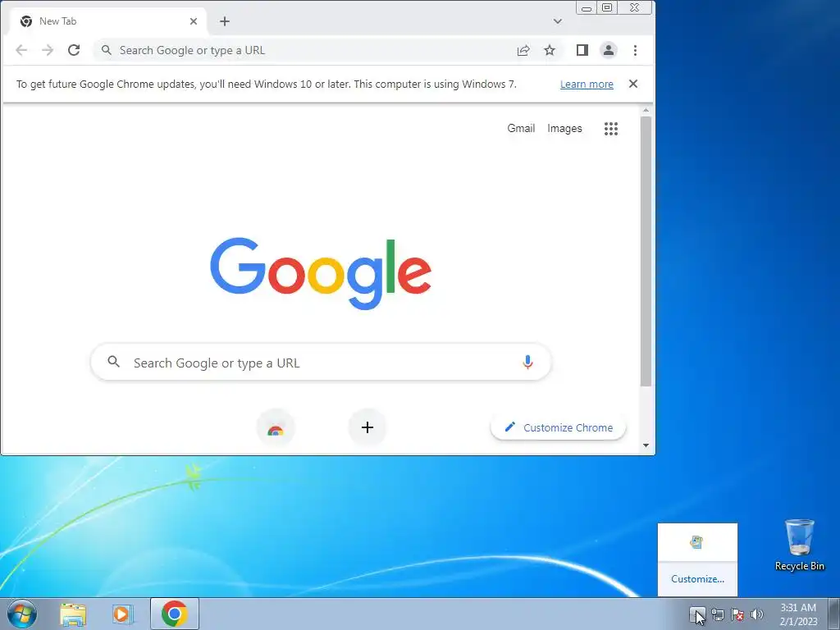Click the back navigation arrow in Chrome
This screenshot has height=630, width=840.
[21, 50]
